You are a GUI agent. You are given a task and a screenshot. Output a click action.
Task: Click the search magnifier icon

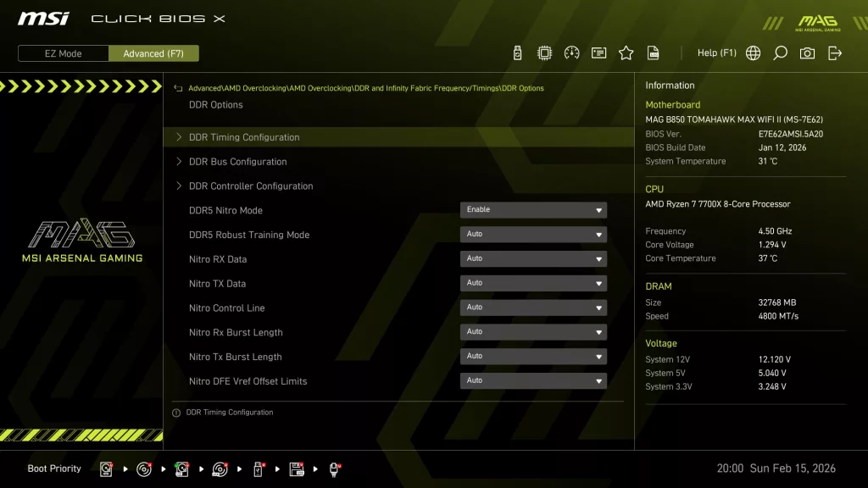pos(780,52)
